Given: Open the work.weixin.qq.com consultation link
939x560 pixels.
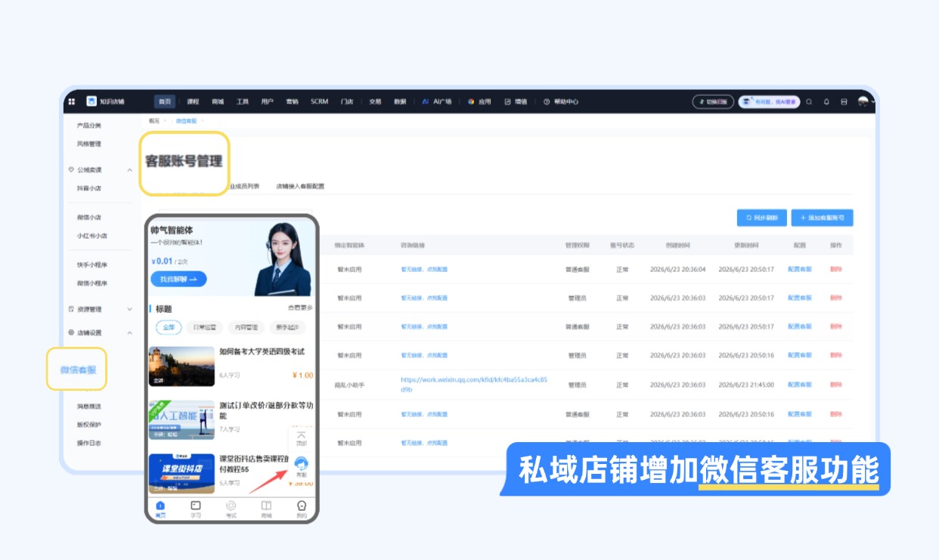Looking at the screenshot, I should [x=474, y=385].
